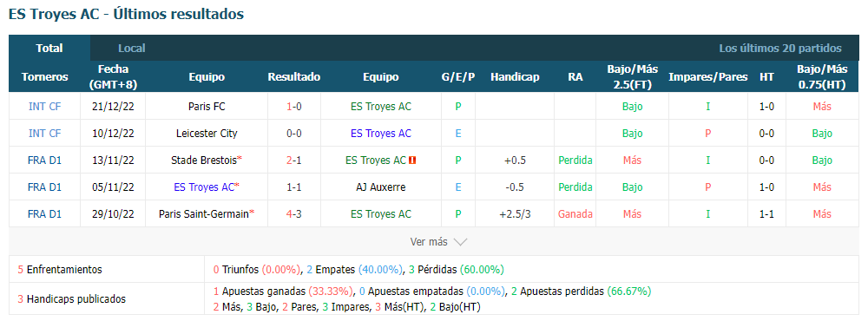Click the Torneros column header
The height and width of the screenshot is (321, 868).
click(x=45, y=77)
